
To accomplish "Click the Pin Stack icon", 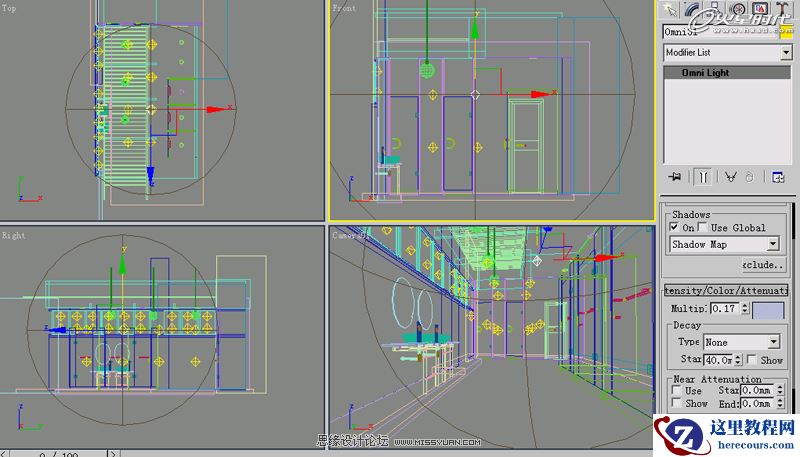I will [x=674, y=177].
